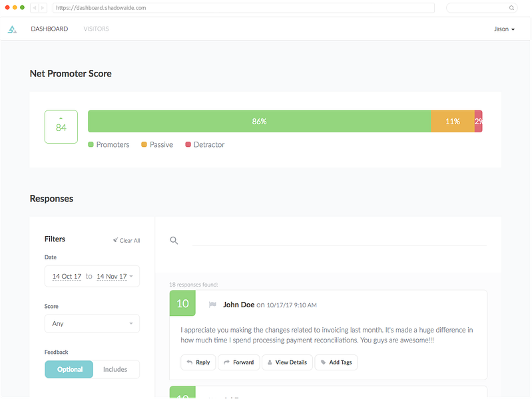The image size is (532, 399).
Task: Click the responses search input field
Action: (340, 240)
